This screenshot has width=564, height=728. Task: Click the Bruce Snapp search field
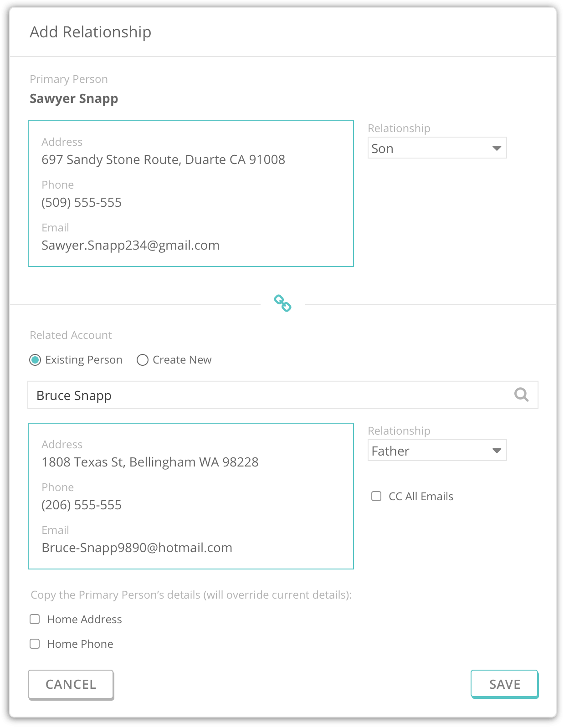(282, 395)
